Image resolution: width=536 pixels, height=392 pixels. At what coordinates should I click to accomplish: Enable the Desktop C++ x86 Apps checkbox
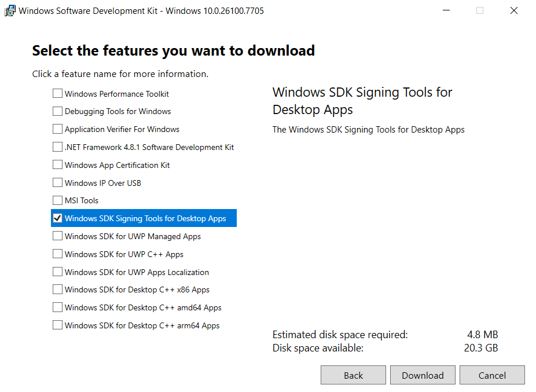[57, 290]
